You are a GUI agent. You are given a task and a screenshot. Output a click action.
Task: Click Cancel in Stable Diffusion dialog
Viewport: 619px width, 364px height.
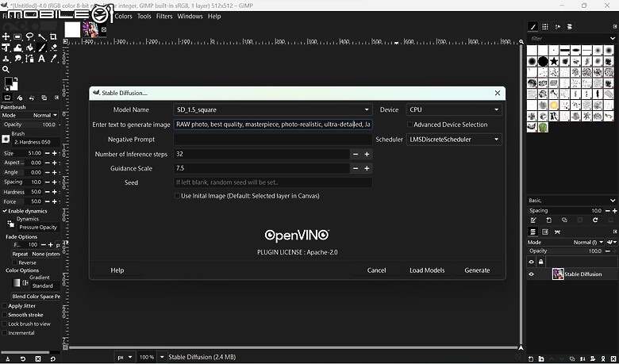tap(376, 270)
